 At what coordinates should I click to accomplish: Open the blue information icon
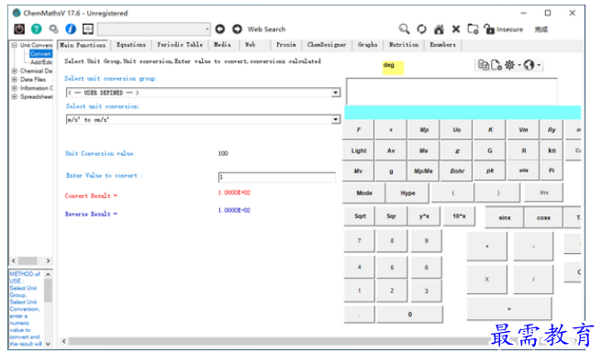71,28
